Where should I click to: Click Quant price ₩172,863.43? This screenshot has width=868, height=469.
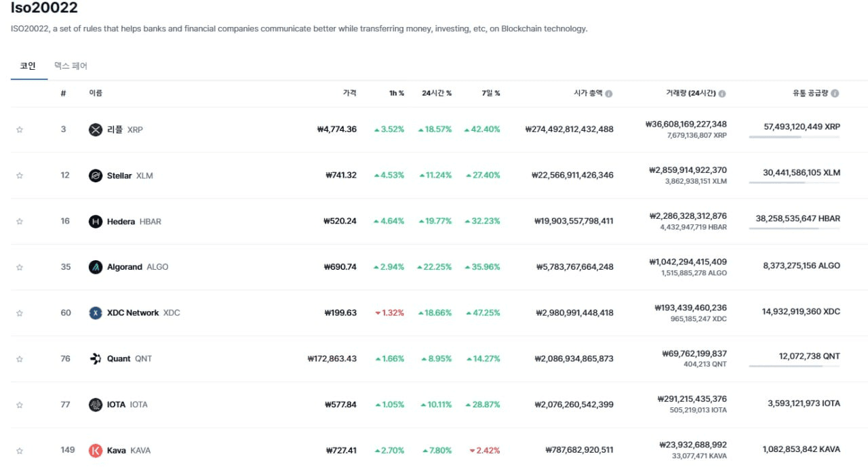332,359
